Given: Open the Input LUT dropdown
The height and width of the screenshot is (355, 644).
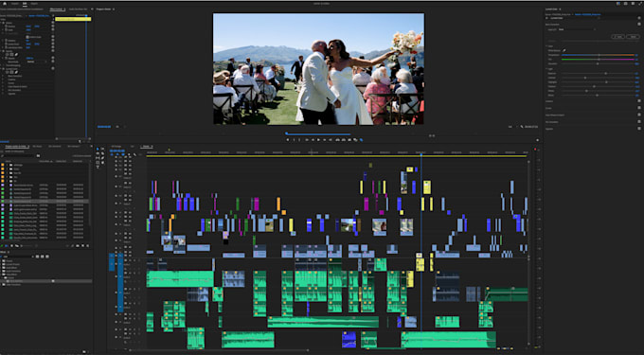Looking at the screenshot, I should (x=577, y=29).
